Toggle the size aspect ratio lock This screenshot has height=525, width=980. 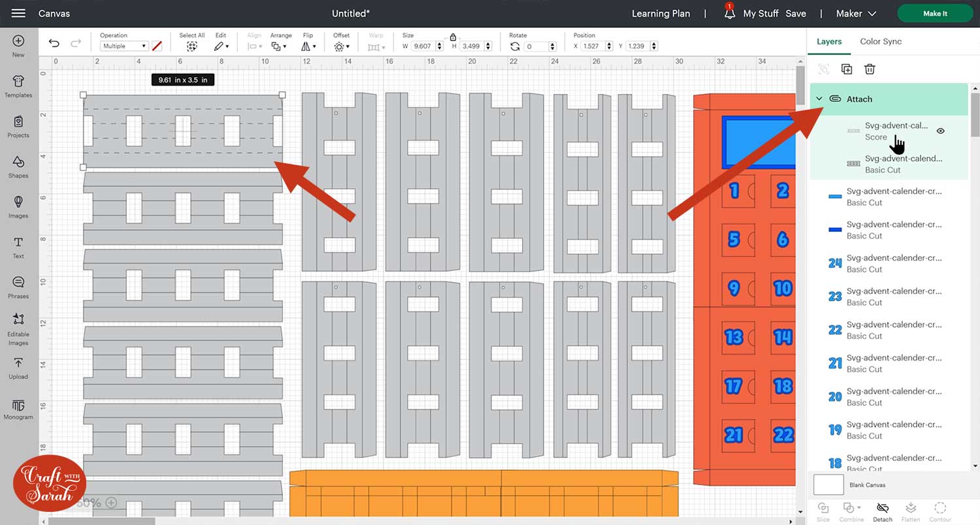click(x=453, y=37)
